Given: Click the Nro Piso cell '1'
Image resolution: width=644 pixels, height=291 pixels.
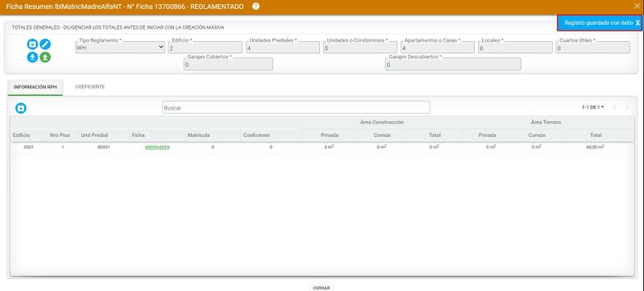Looking at the screenshot, I should (x=62, y=148).
